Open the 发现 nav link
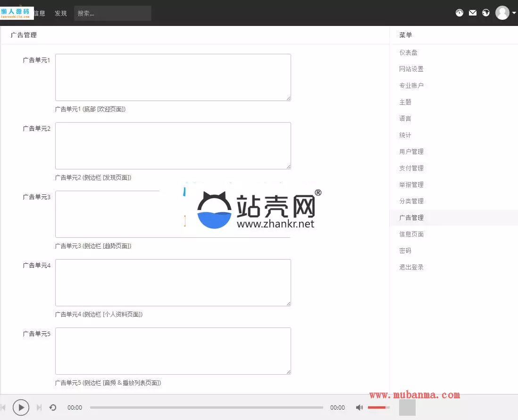518x420 pixels. pos(61,13)
